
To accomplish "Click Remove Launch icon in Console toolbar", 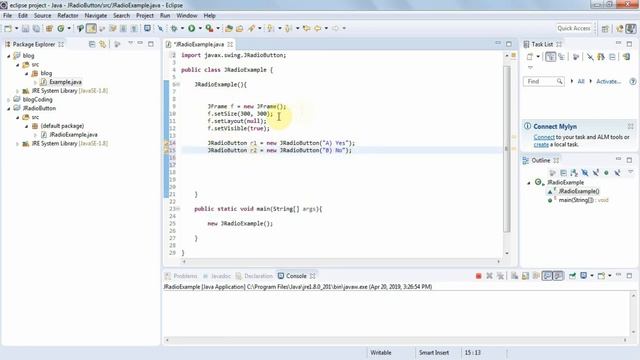I will click(489, 276).
